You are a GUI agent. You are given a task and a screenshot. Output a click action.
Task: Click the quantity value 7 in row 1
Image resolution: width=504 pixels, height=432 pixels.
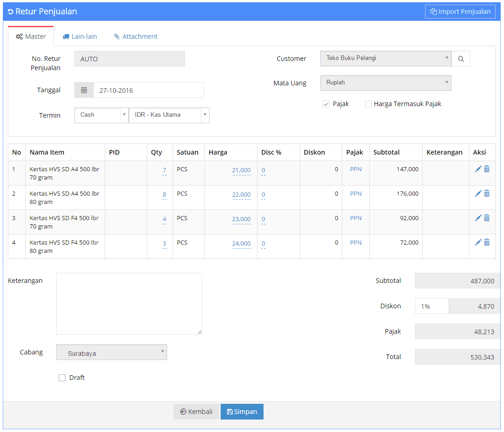click(164, 171)
